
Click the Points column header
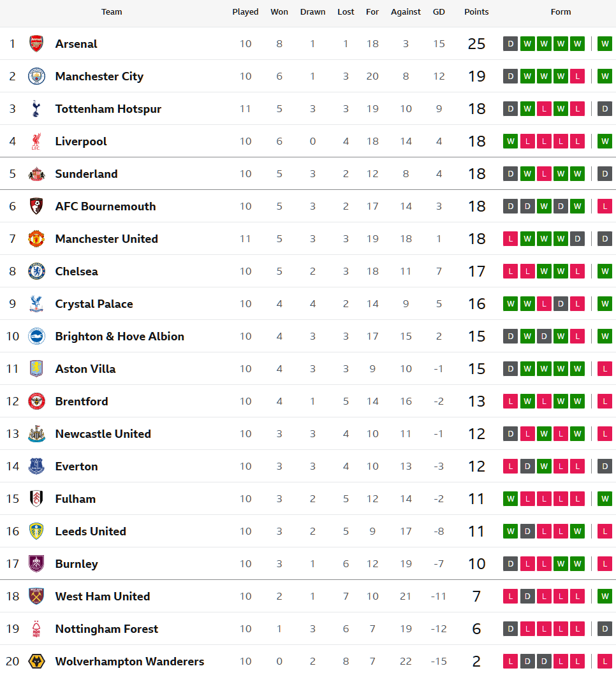[476, 12]
